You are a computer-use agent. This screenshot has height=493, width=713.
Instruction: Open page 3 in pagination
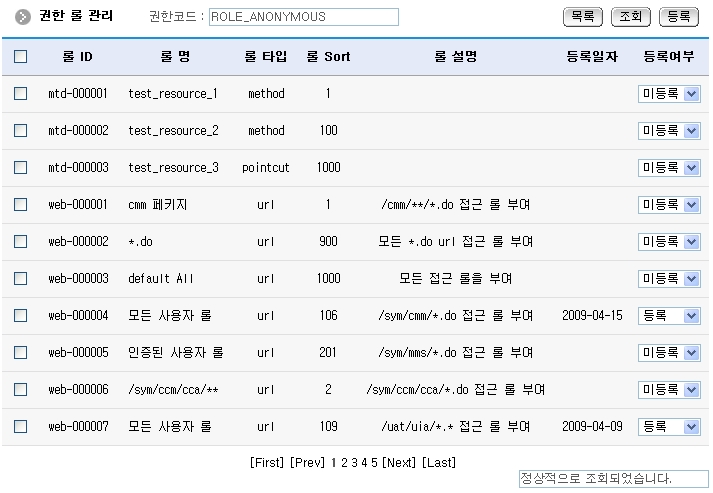tap(354, 462)
